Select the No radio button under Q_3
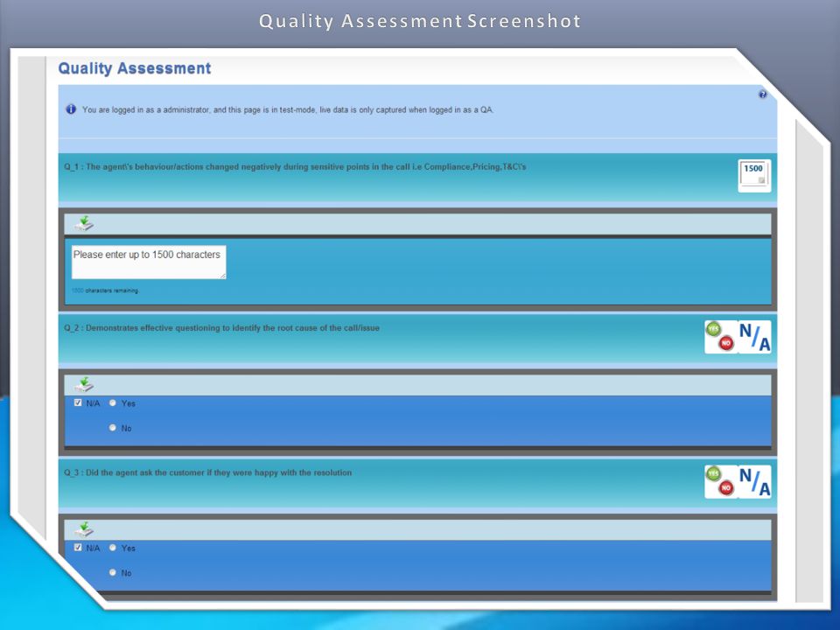The image size is (840, 630). pos(113,572)
